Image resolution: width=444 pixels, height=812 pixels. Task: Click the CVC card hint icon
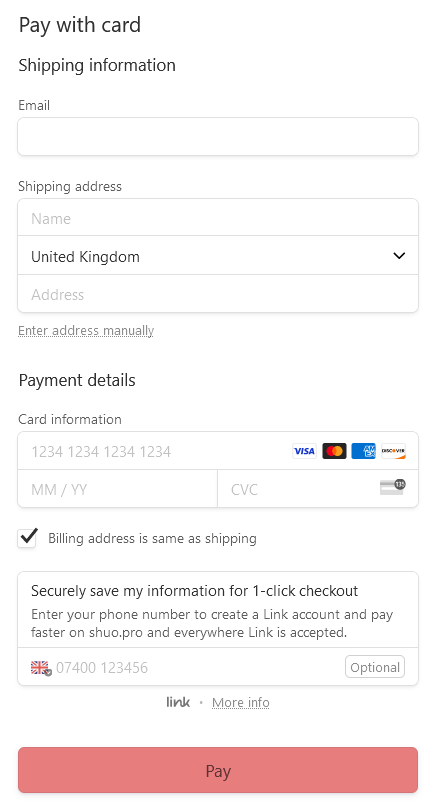click(393, 487)
